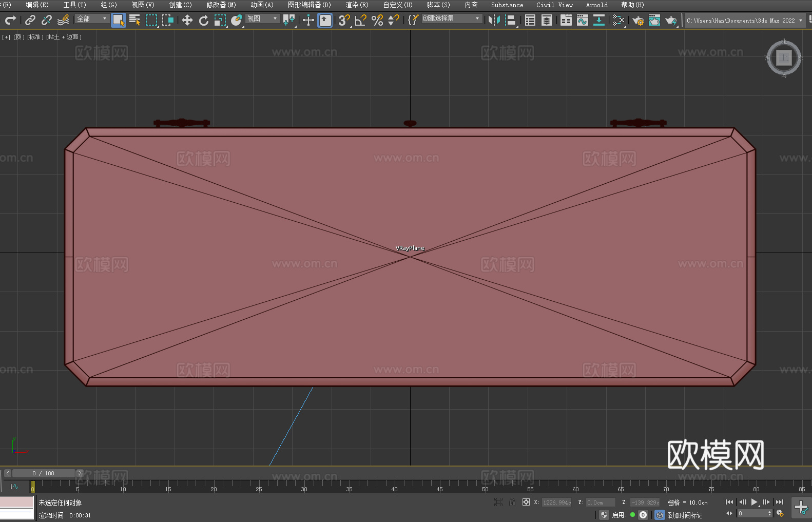812x522 pixels.
Task: Click 添加时间标记 add time tag
Action: [685, 515]
